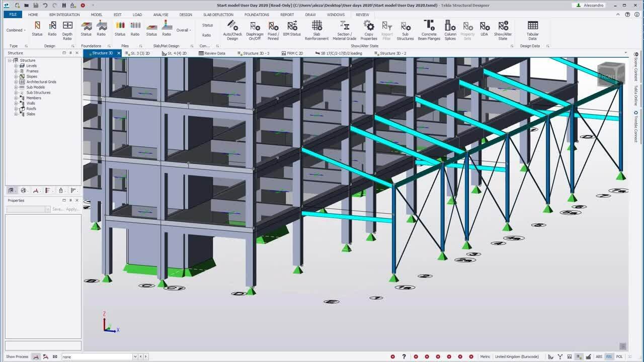This screenshot has width=644, height=362.
Task: Expand the Members tree node
Action: point(16,98)
